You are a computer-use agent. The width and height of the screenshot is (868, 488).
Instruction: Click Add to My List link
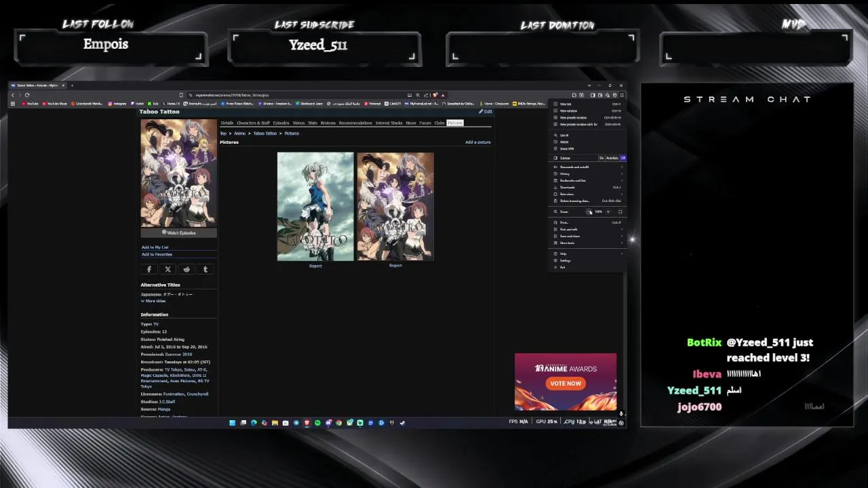(x=155, y=247)
